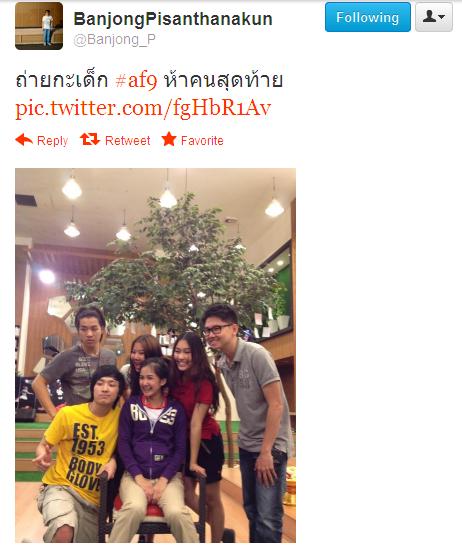Click the Favorite star icon
462x555 pixels.
[169, 139]
